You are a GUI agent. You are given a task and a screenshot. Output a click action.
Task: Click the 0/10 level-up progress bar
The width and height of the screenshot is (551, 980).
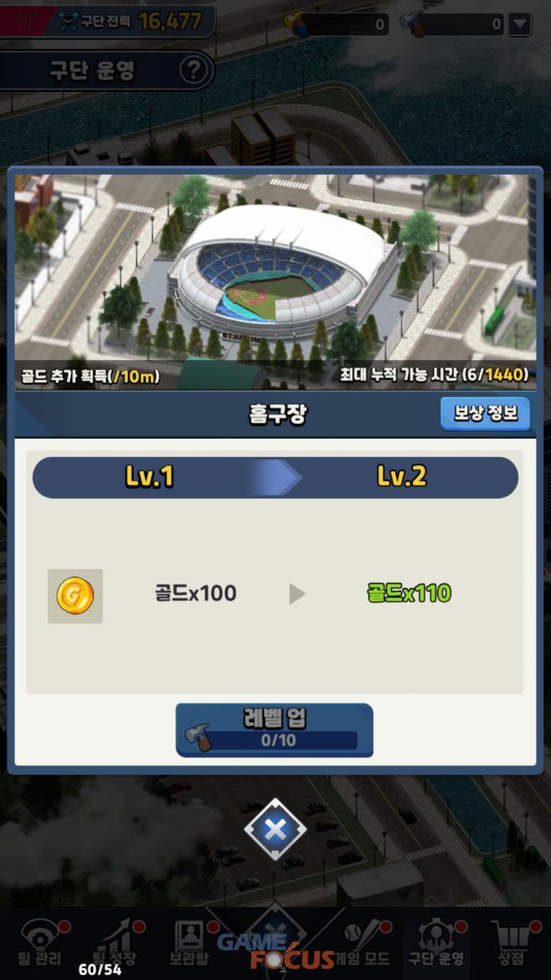pos(279,740)
